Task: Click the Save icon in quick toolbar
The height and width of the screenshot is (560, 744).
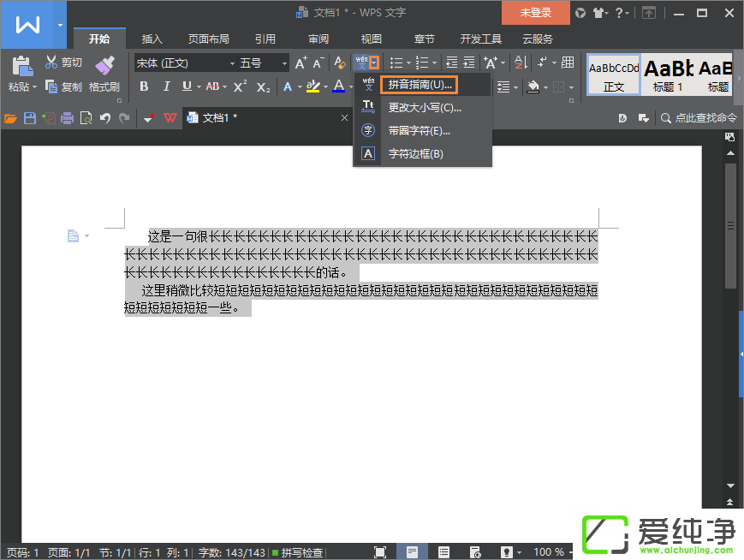Action: click(29, 118)
